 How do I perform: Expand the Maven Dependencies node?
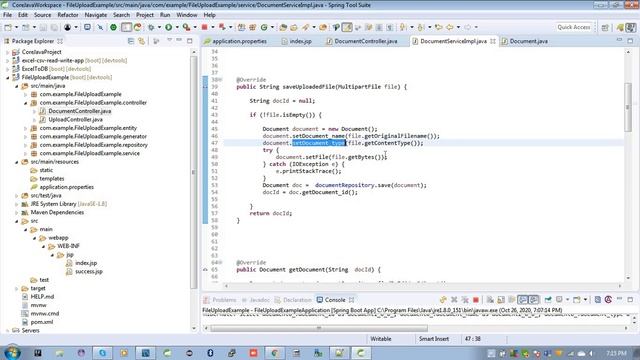[17, 213]
